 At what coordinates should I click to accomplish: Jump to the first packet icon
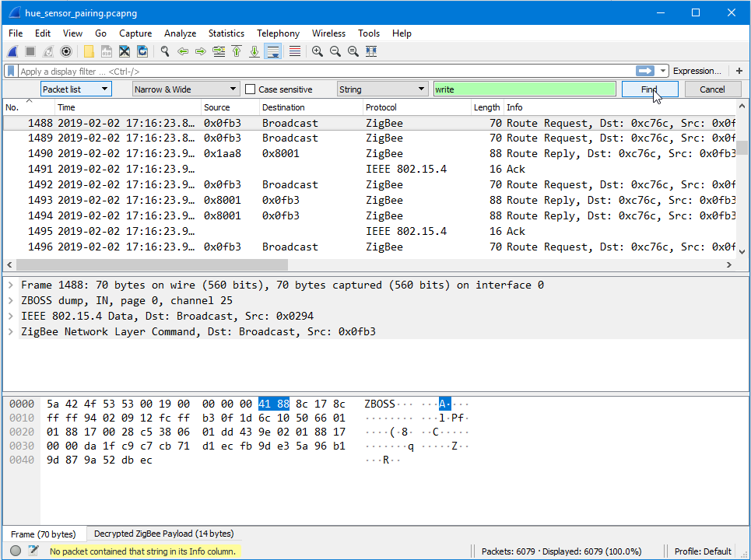tap(237, 51)
